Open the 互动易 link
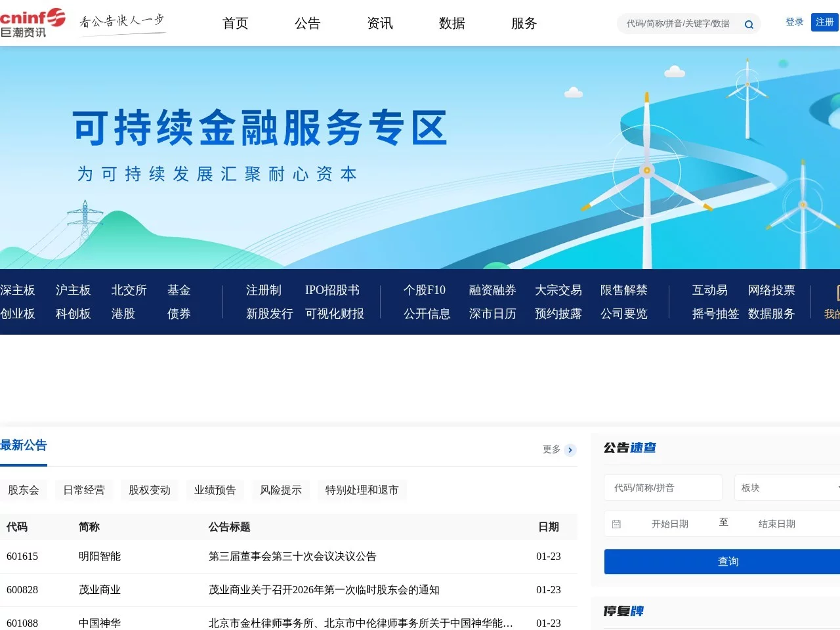The width and height of the screenshot is (840, 630). pyautogui.click(x=709, y=289)
